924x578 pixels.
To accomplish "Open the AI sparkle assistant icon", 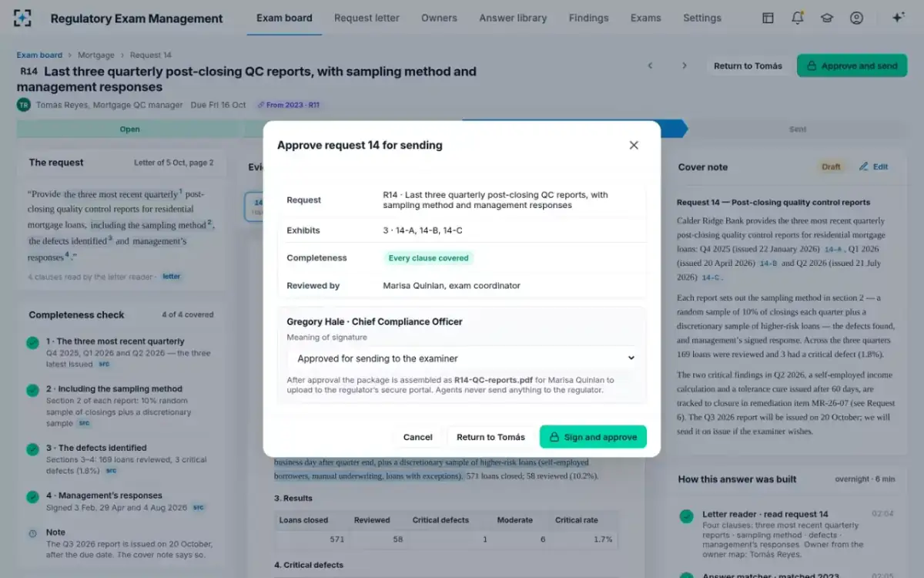I will tap(898, 18).
